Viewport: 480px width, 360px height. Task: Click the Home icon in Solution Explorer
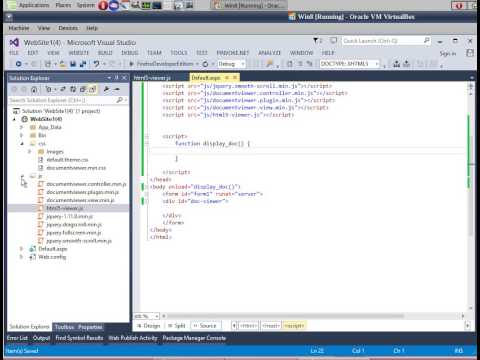point(34,89)
